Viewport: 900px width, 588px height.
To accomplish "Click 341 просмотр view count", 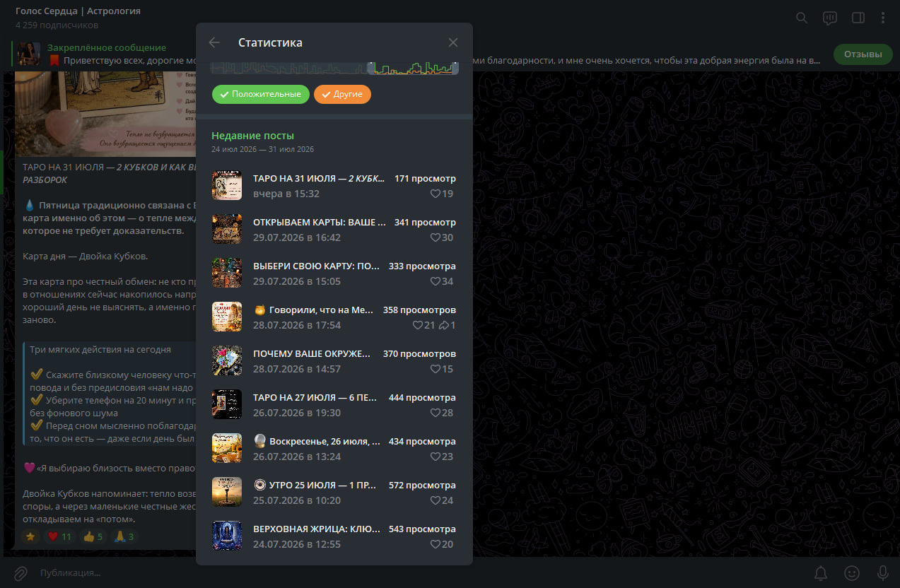I will (425, 223).
